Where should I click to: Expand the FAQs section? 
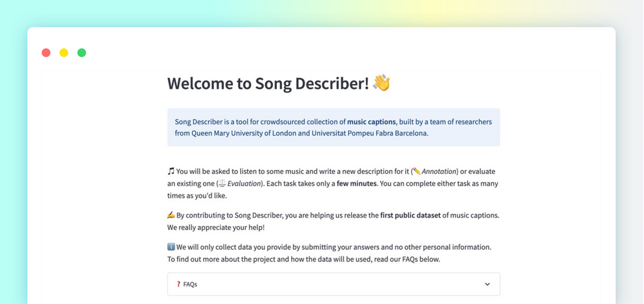334,284
